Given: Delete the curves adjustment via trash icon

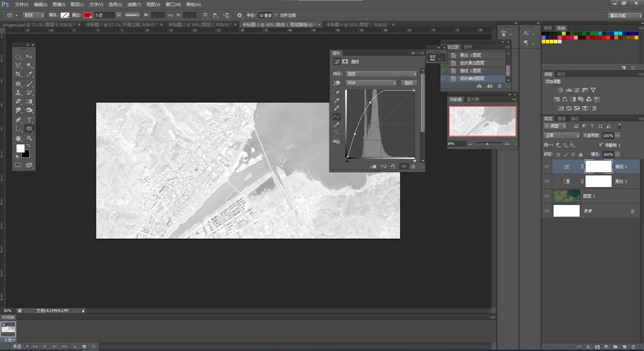Looking at the screenshot, I should pyautogui.click(x=413, y=167).
